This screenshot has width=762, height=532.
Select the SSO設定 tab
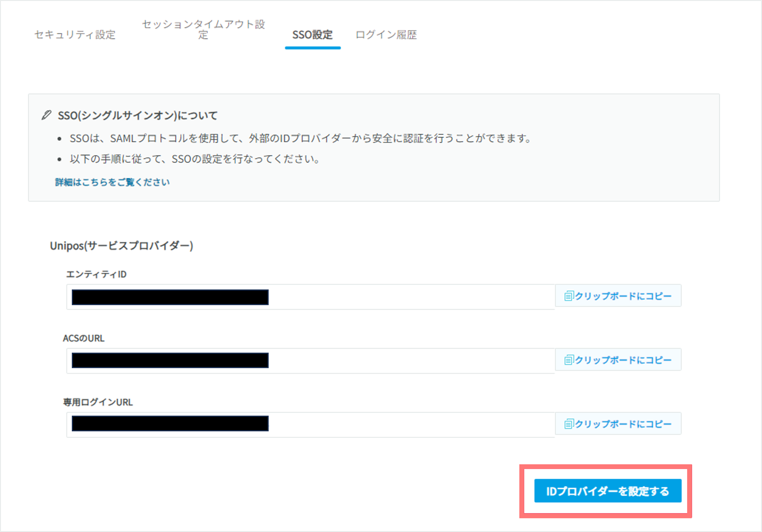click(x=312, y=34)
